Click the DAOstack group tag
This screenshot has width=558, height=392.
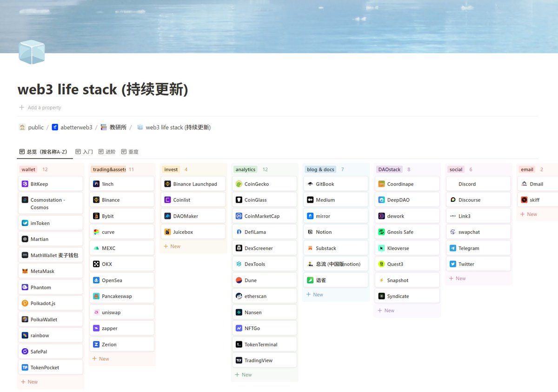[x=390, y=170]
